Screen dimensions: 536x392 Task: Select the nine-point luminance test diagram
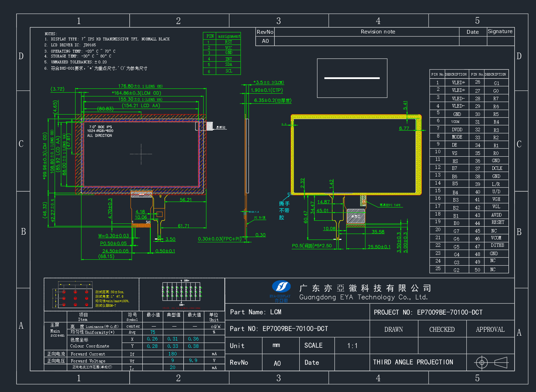(x=73, y=295)
